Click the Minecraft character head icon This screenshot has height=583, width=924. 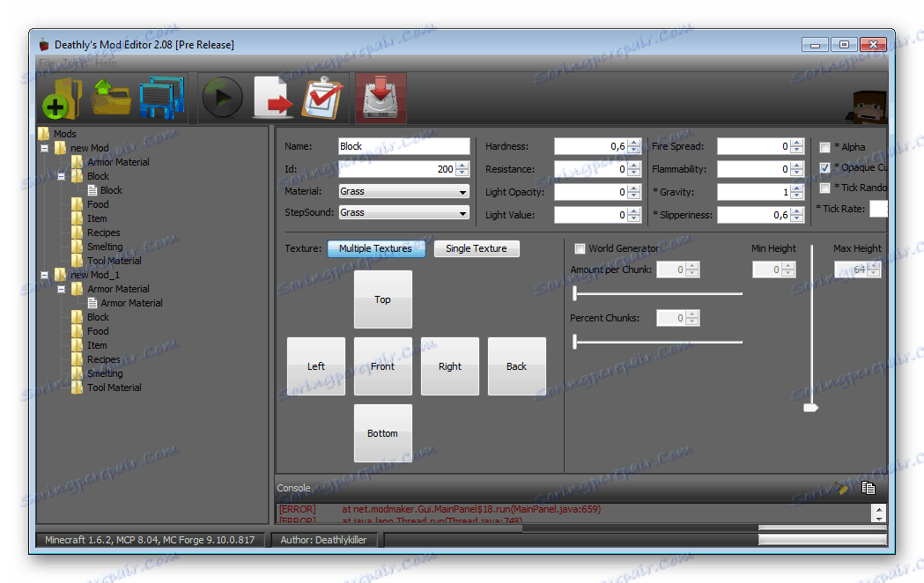point(867,107)
